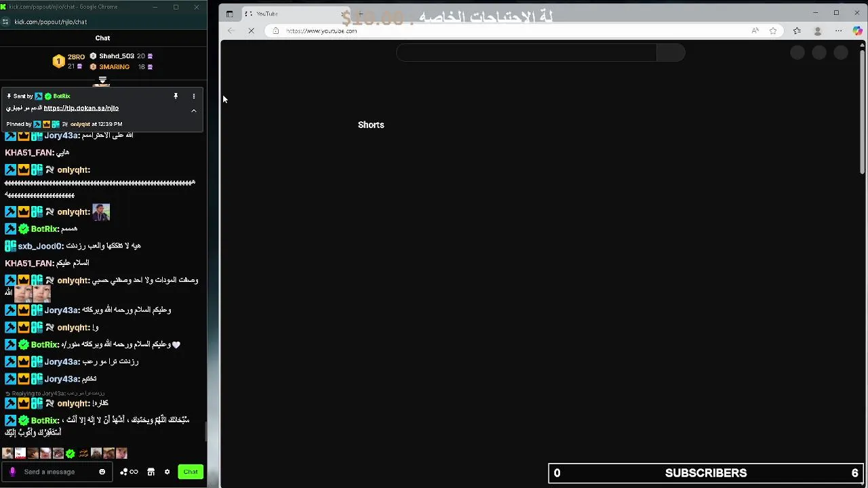
Task: Click the gold rank 1 badge
Action: [x=58, y=62]
